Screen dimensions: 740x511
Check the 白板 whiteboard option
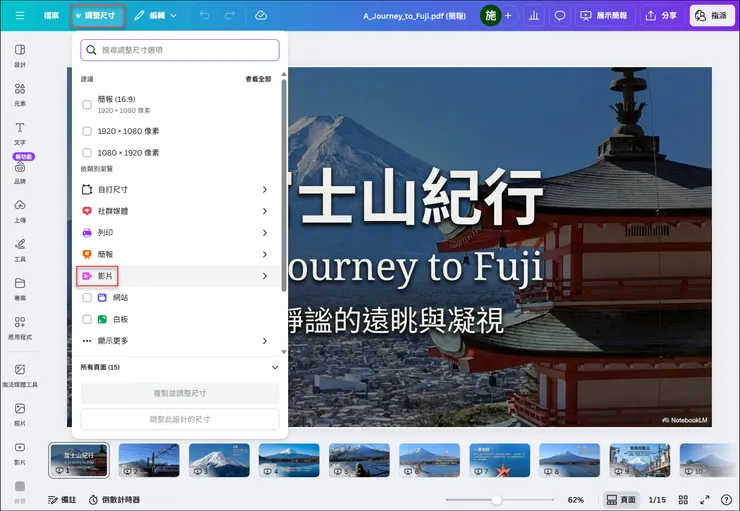click(x=87, y=319)
